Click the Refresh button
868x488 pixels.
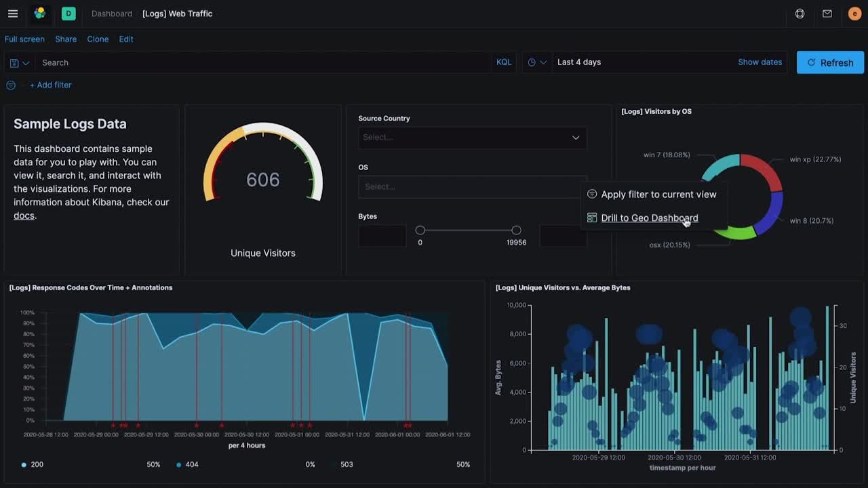830,62
